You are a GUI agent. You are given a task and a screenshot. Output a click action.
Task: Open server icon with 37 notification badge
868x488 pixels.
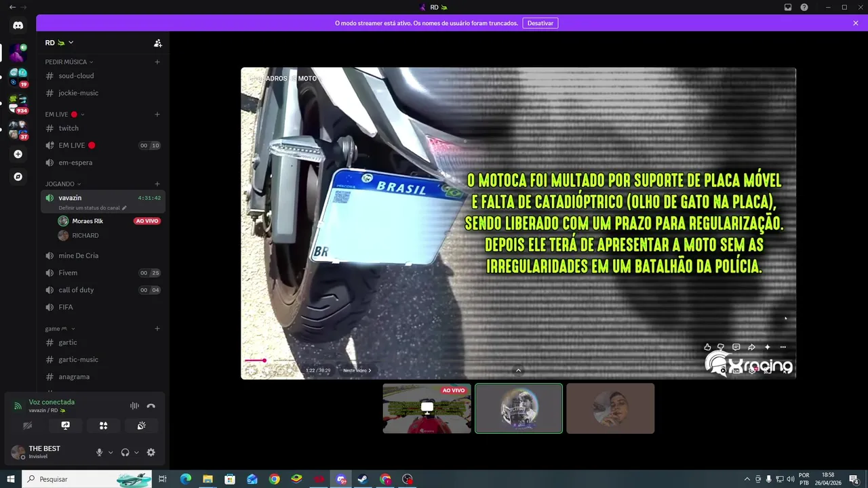point(18,129)
